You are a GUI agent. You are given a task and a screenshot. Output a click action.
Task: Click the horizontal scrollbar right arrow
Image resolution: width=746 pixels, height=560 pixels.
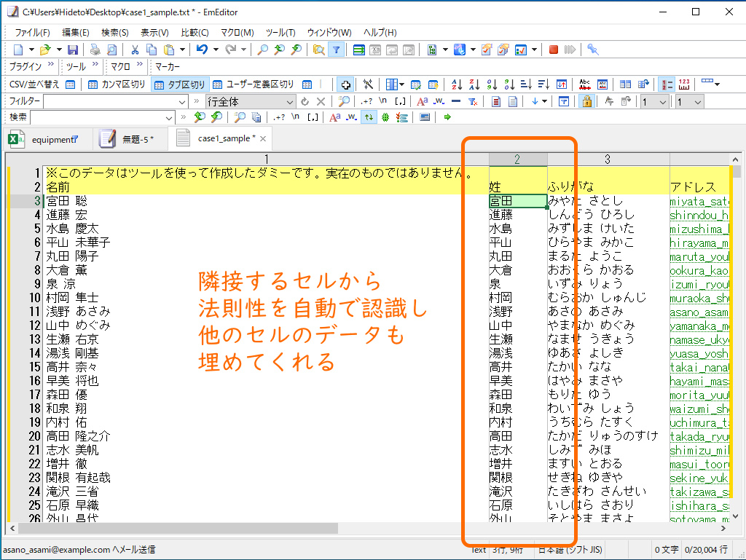[723, 528]
